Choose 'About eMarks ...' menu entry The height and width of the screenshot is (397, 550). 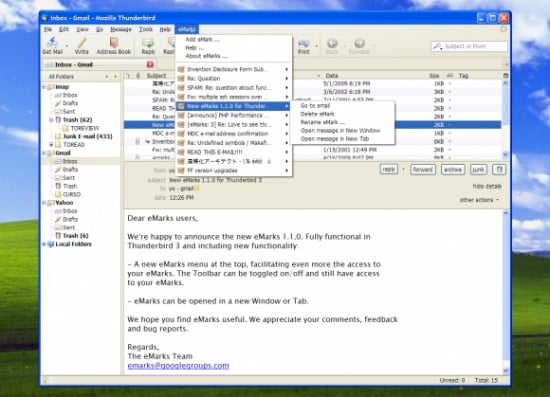206,56
